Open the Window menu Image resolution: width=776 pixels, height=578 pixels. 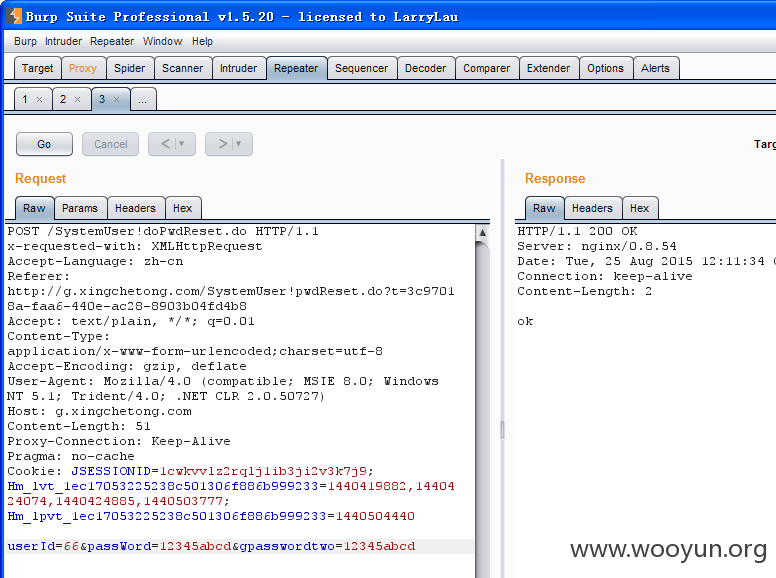(x=162, y=42)
